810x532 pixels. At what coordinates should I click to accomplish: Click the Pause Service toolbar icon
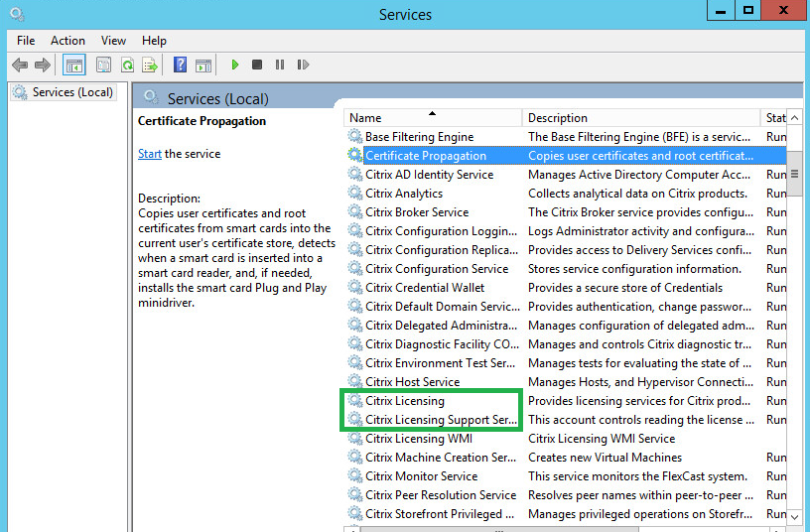tap(280, 65)
